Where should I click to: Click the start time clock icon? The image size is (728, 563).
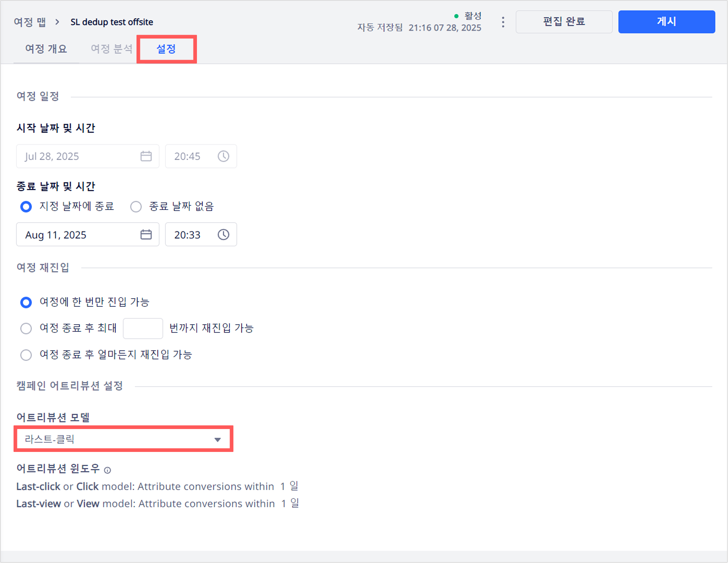pos(223,156)
